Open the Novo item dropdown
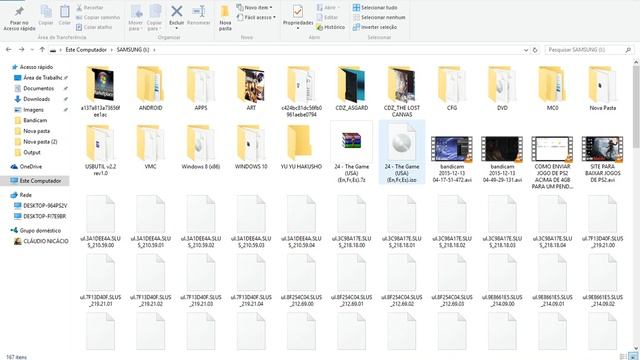 tap(254, 8)
